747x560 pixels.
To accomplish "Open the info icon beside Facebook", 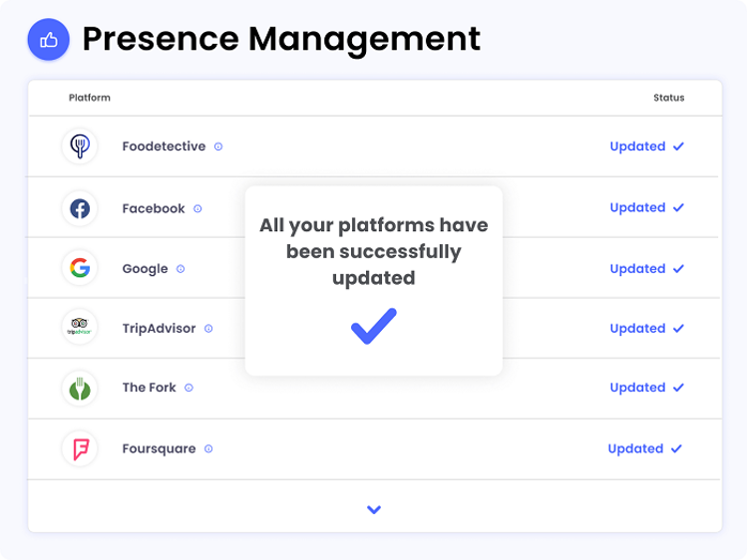I will click(x=197, y=208).
